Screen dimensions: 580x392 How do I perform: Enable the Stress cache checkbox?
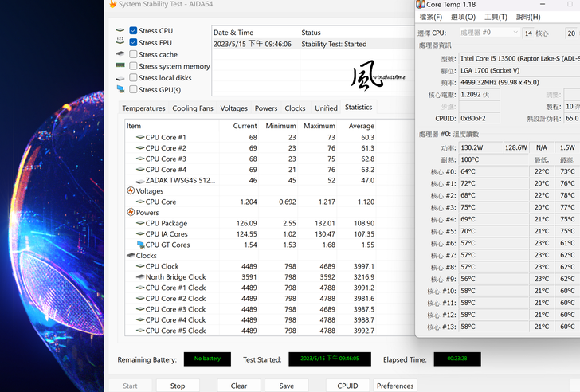click(x=134, y=55)
